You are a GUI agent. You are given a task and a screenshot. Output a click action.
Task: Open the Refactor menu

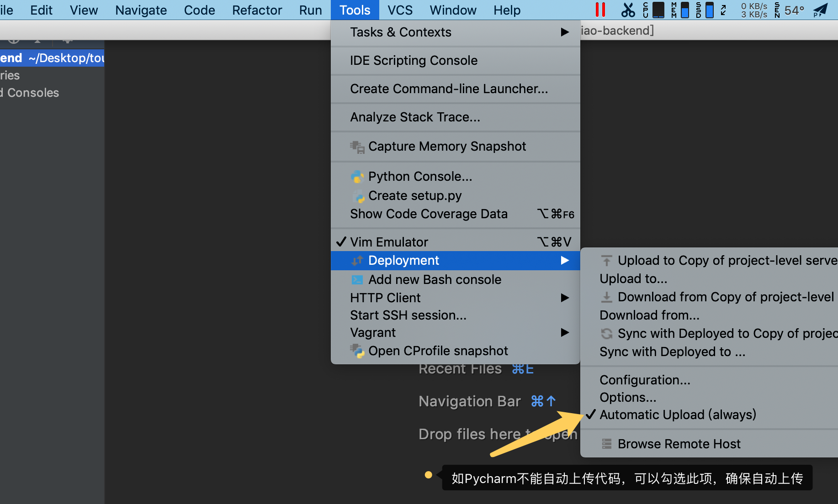257,10
